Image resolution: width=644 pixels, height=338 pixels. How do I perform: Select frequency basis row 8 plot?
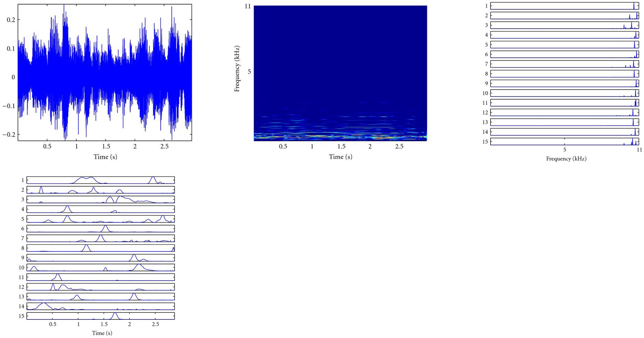[x=565, y=74]
